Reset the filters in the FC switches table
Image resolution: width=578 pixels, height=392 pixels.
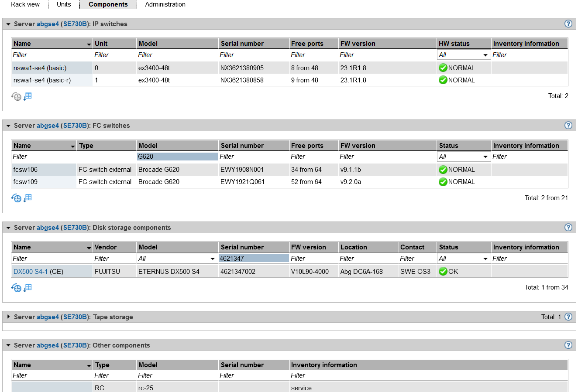pyautogui.click(x=16, y=198)
